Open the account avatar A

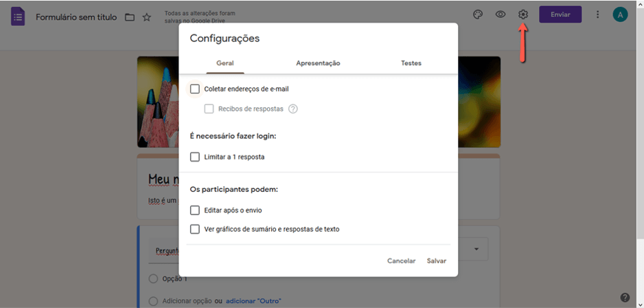620,15
